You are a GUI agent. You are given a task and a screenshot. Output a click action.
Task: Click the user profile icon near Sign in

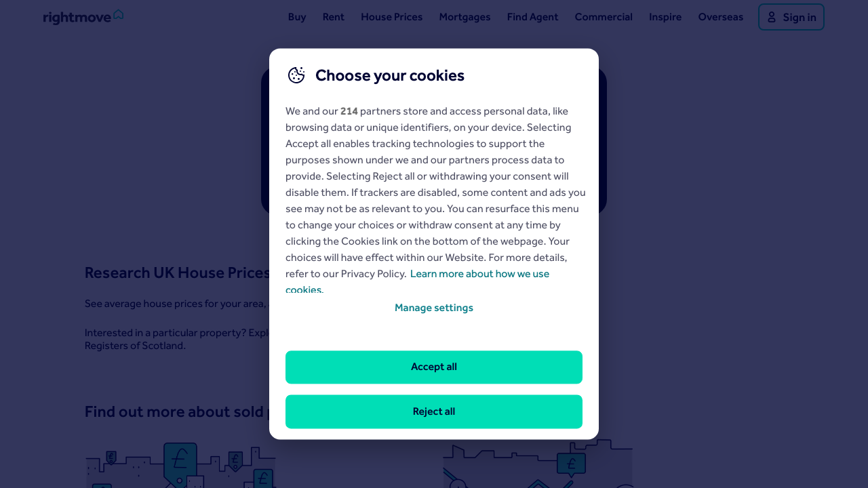click(772, 17)
